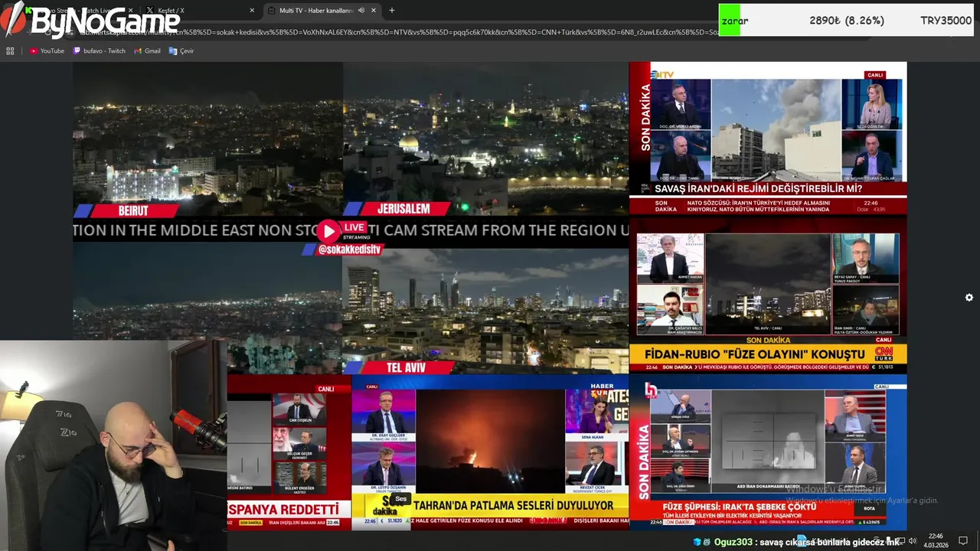This screenshot has width=980, height=551.
Task: Open the apps grid in bookmarks bar
Action: [10, 51]
